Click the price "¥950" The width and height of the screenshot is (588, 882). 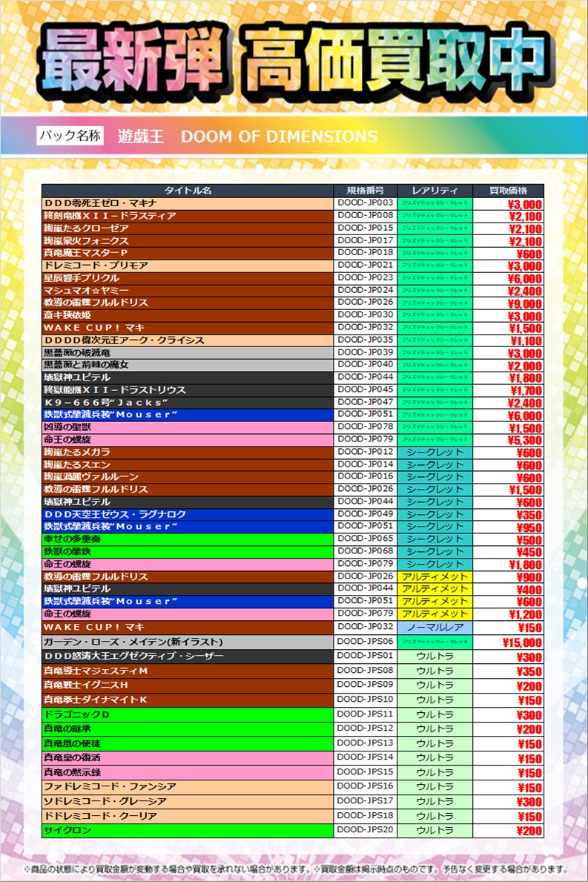point(529,527)
